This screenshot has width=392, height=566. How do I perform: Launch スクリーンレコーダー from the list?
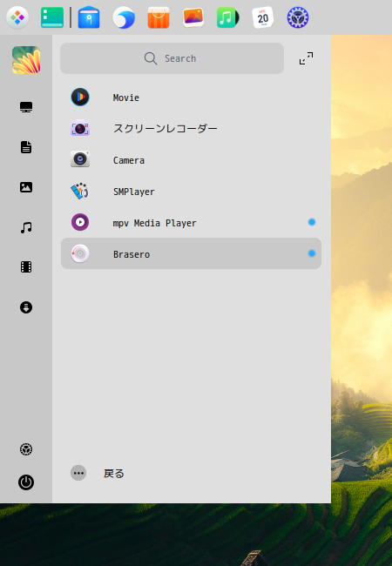pyautogui.click(x=191, y=129)
